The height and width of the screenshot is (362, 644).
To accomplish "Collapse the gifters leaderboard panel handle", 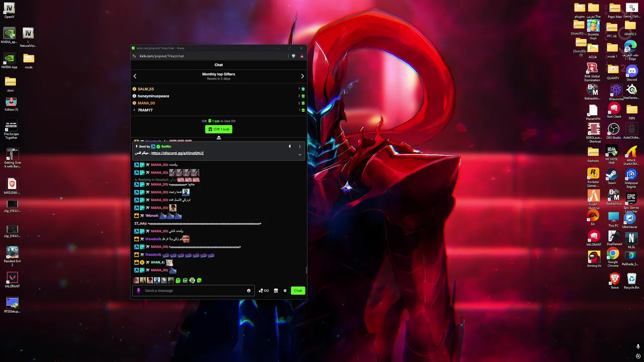I will click(219, 138).
